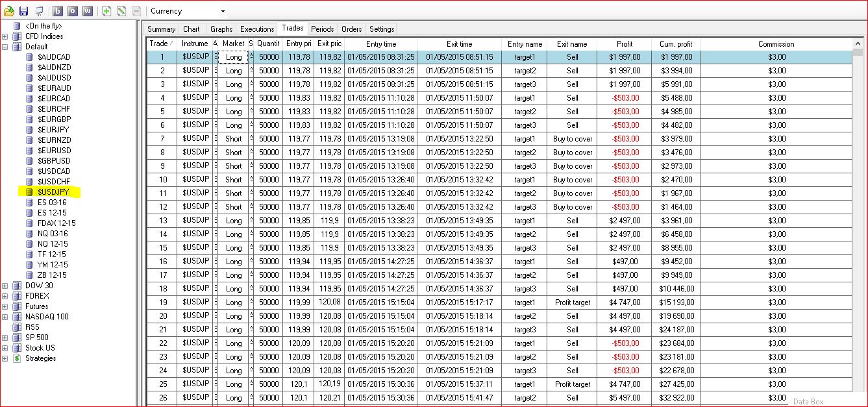Sort by the Commission column header
The width and height of the screenshot is (868, 407).
tap(776, 44)
